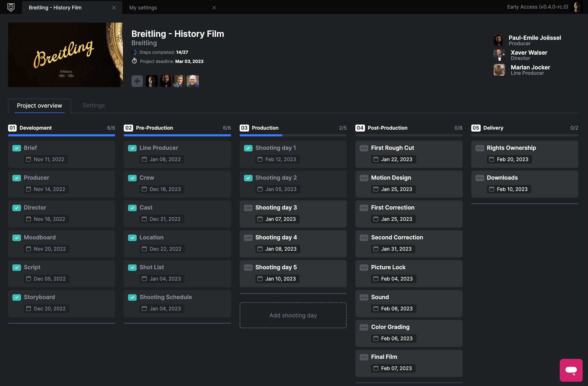This screenshot has height=386, width=588.
Task: Click the bearded second team member avatar
Action: tap(165, 81)
